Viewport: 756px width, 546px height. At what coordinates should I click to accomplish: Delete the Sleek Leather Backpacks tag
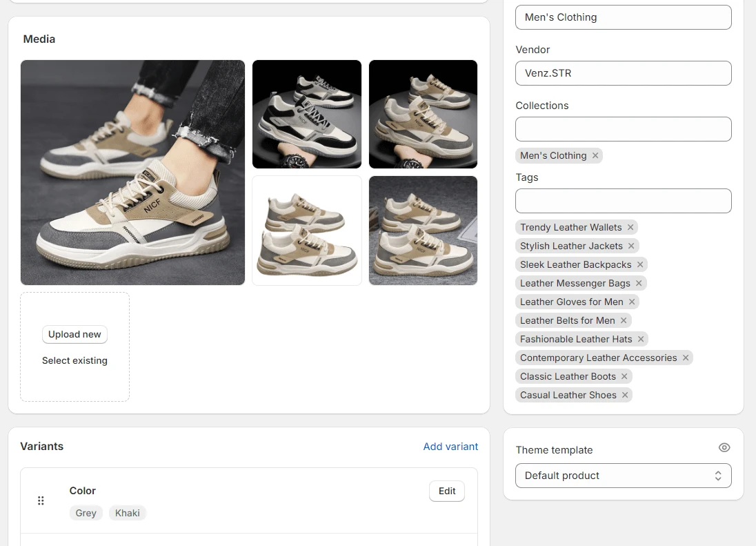pyautogui.click(x=640, y=264)
